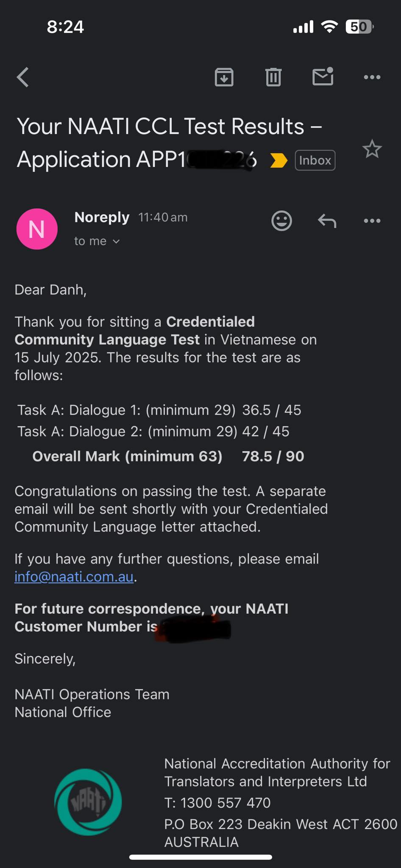Star this NAATI results email
Viewport: 401px width, 868px height.
tap(372, 149)
